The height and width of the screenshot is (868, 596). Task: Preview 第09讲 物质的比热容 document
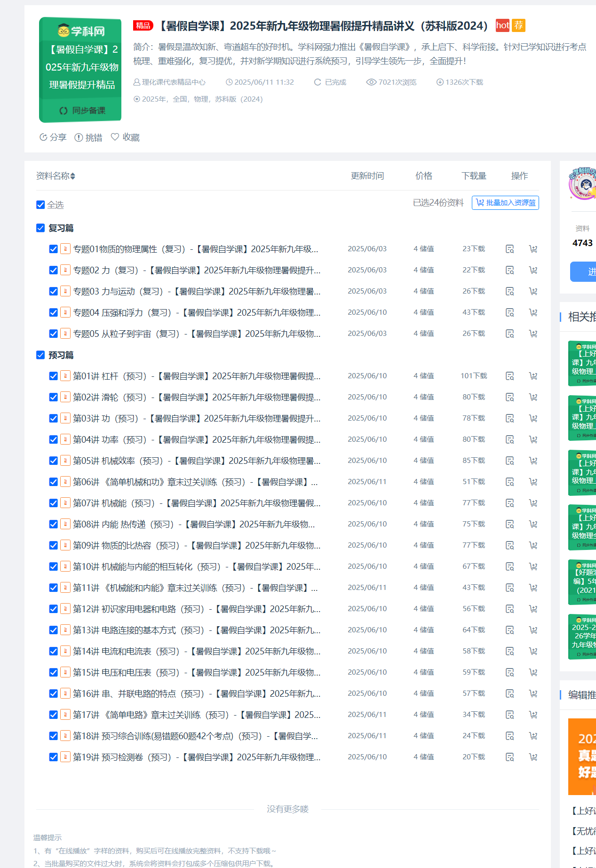click(x=509, y=545)
